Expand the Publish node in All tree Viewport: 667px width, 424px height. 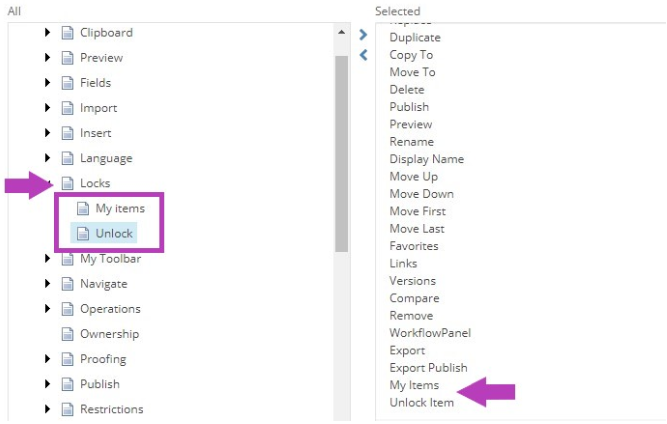pyautogui.click(x=47, y=384)
